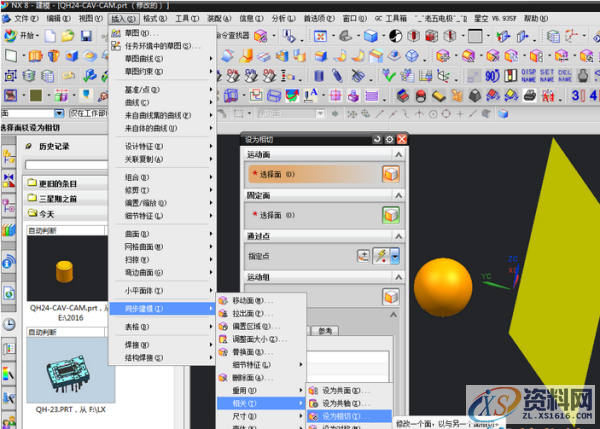Screen dimensions: 600x429
Task: Click the motion group face cube icon
Action: pos(391,295)
